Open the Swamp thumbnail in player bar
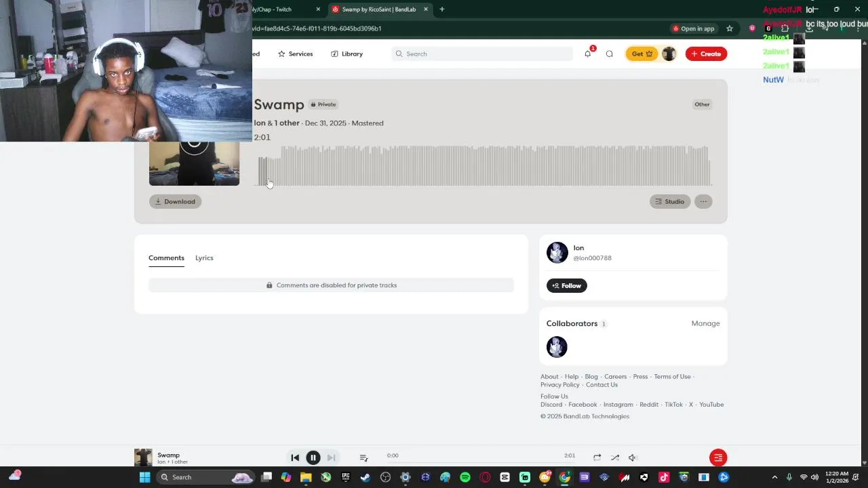 (143, 457)
